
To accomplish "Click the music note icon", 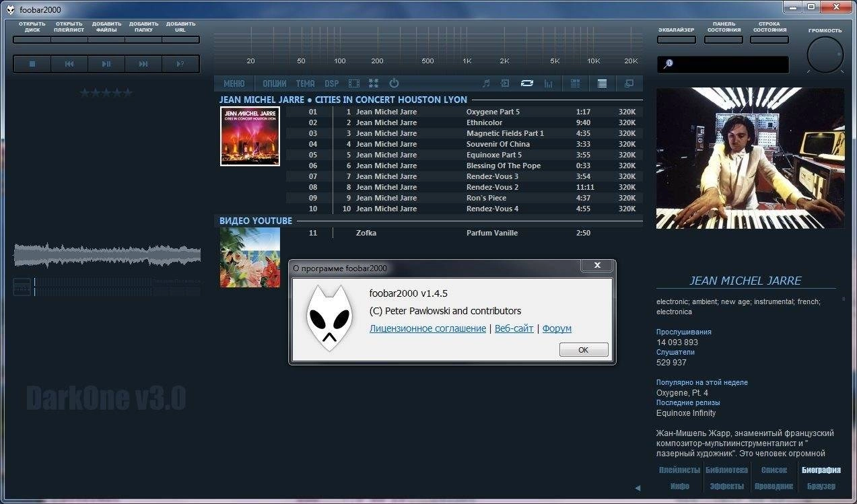I will click(486, 83).
